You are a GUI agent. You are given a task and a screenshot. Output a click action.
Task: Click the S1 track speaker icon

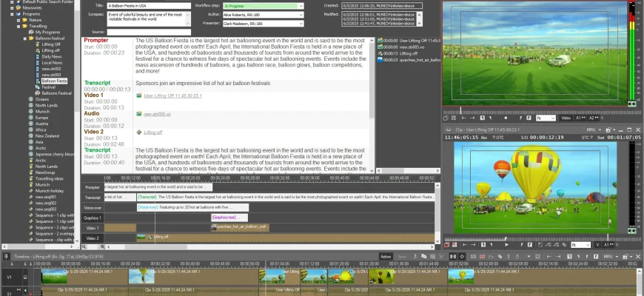(25, 290)
